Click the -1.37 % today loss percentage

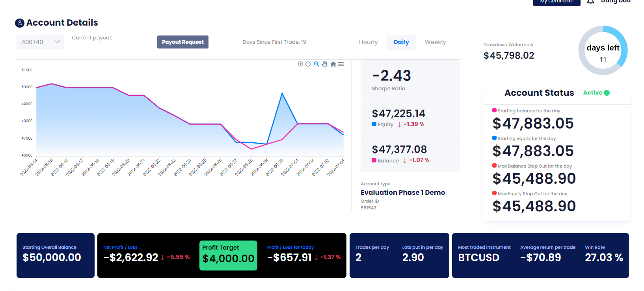(330, 257)
